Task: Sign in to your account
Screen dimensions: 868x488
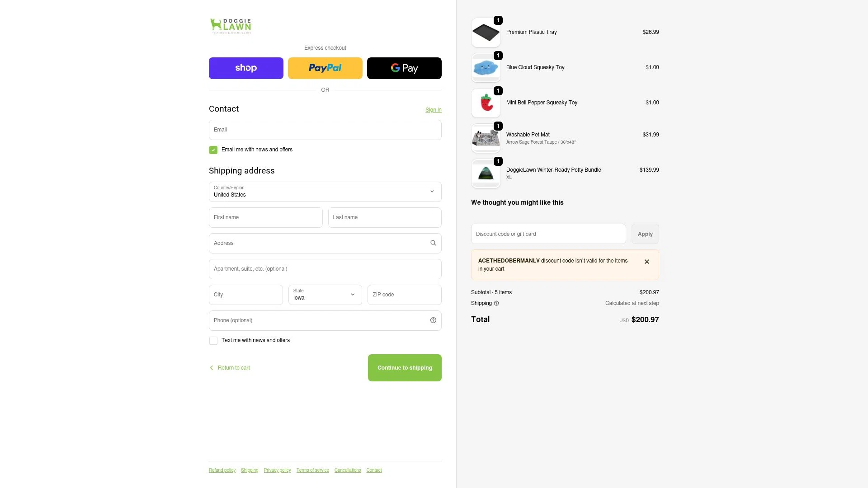Action: pyautogui.click(x=433, y=109)
